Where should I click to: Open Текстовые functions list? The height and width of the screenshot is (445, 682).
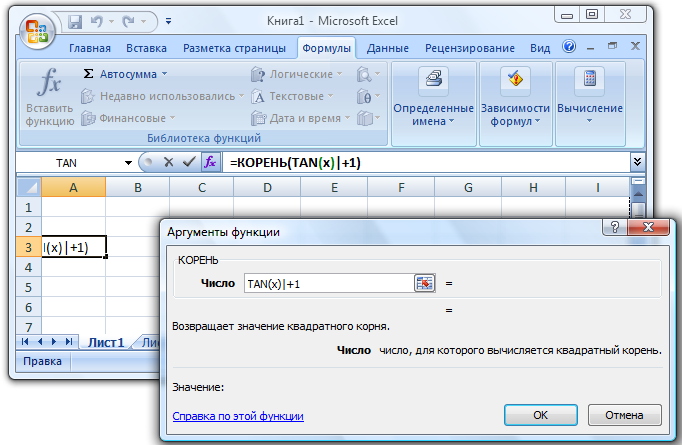pyautogui.click(x=292, y=96)
